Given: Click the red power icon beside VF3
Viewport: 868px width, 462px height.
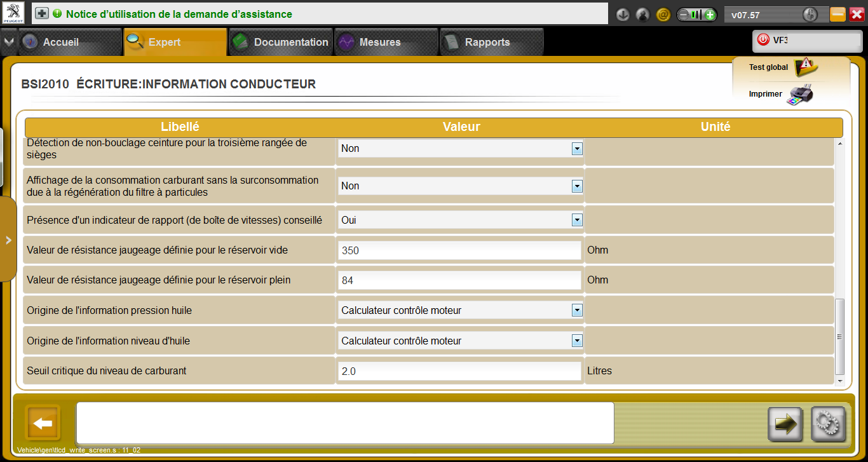Looking at the screenshot, I should 763,40.
